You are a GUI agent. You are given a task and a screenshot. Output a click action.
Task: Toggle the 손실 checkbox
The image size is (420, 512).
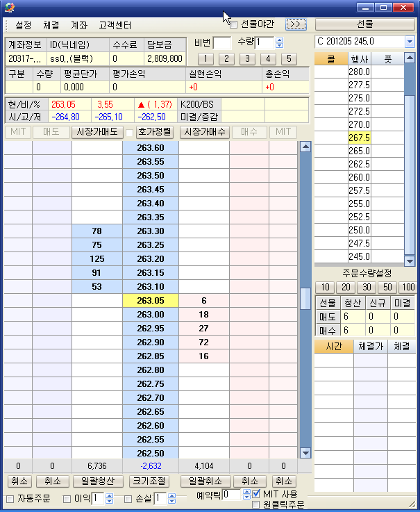[128, 499]
